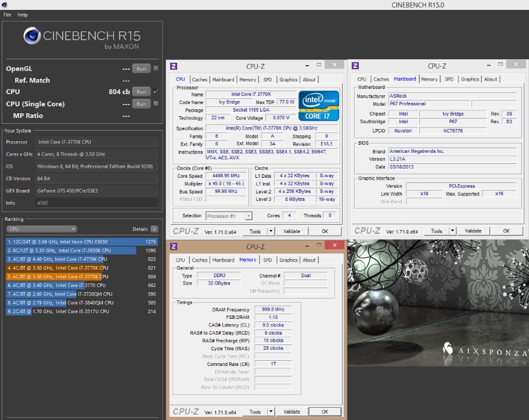Click the Core Speed value 4498.95 MHz
The width and height of the screenshot is (529, 420).
tap(226, 175)
